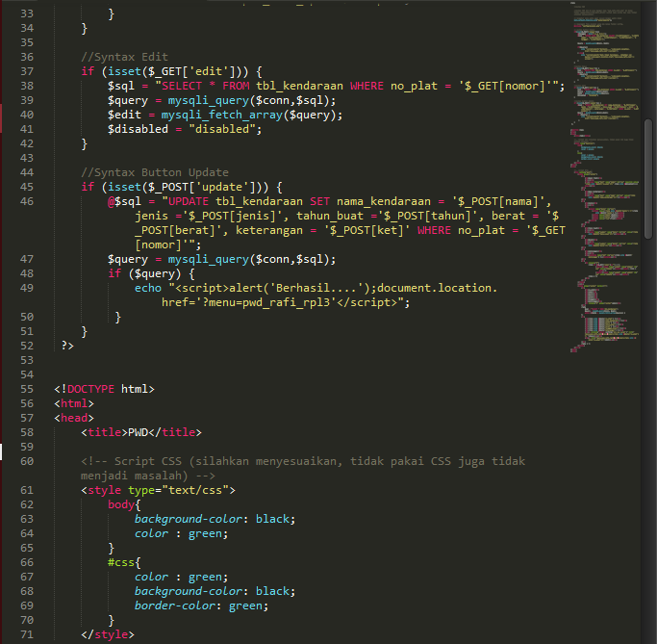Click the vertical scrollbar thumb

coord(648,179)
